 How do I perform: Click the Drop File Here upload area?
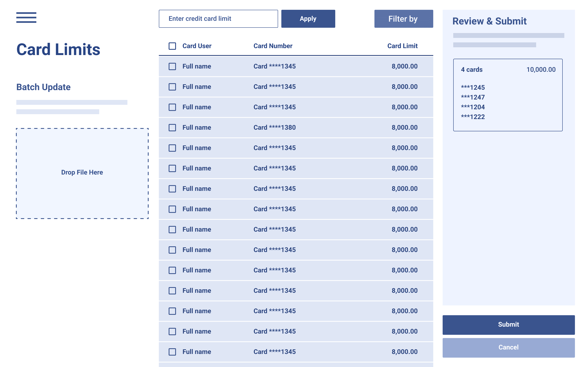82,172
